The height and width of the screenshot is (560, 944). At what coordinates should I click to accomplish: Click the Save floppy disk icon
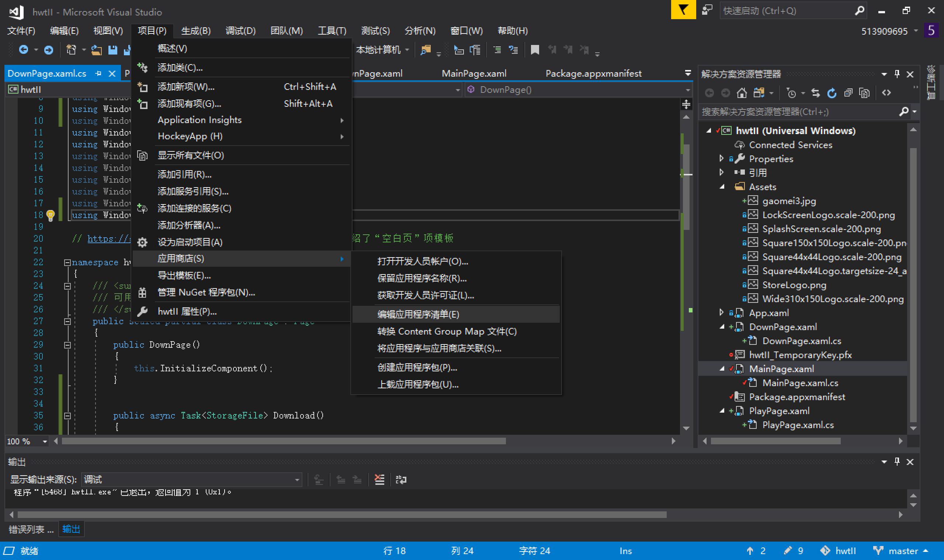[x=112, y=50]
